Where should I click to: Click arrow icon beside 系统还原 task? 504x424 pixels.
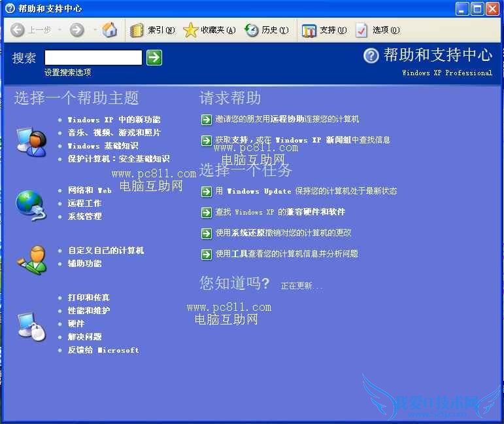[207, 234]
